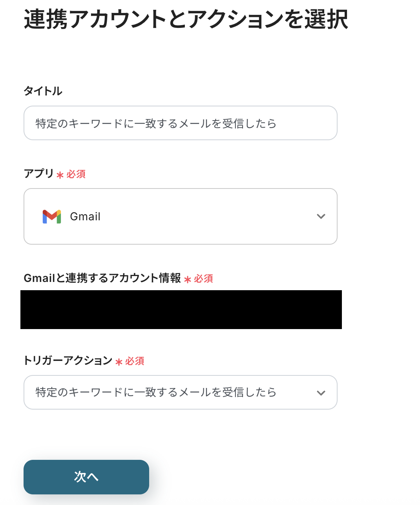The width and height of the screenshot is (420, 505).
Task: Click the アプリ field label
Action: pos(38,173)
